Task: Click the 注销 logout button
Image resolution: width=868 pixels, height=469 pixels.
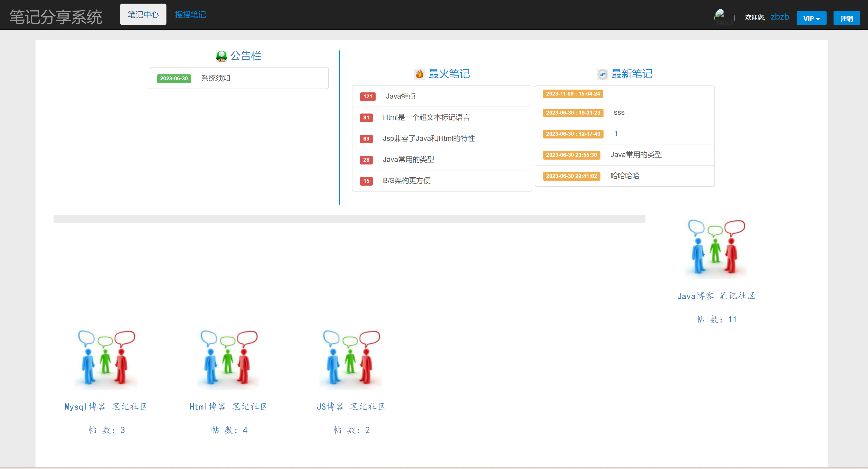Action: [846, 18]
